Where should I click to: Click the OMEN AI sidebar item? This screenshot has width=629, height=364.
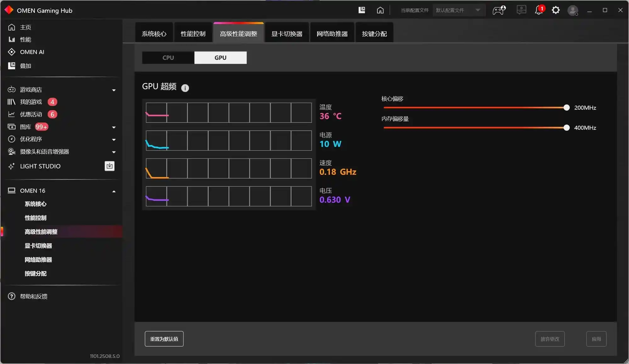click(32, 52)
